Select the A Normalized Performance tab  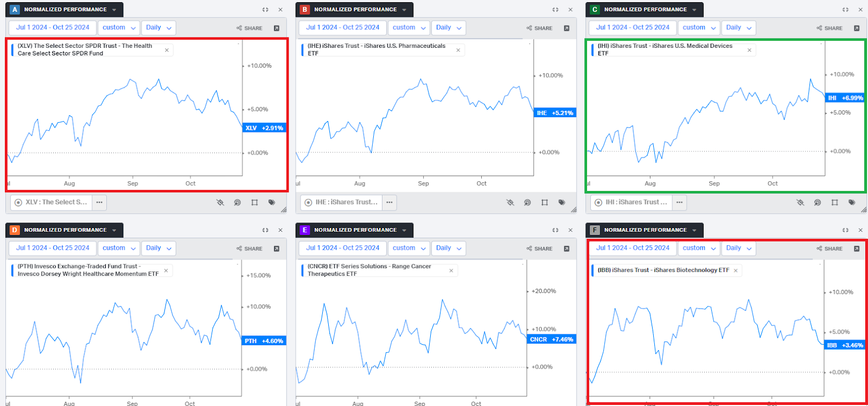65,10
